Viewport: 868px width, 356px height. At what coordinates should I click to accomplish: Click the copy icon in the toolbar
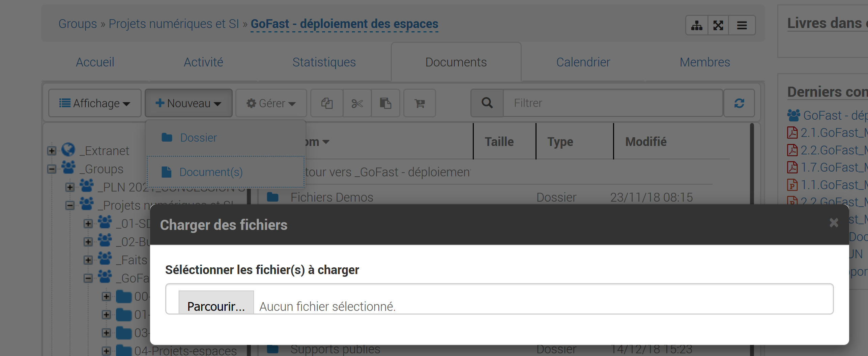pos(326,103)
